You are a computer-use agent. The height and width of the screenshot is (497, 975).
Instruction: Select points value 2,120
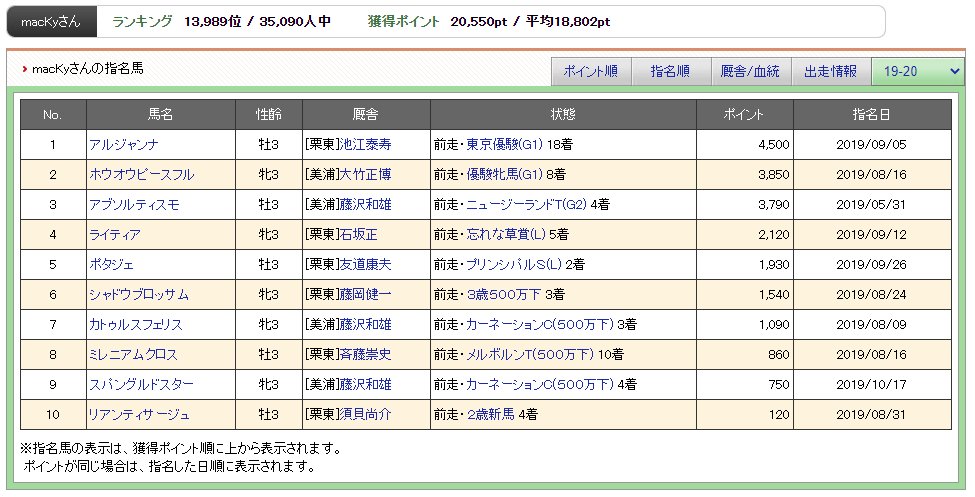tap(774, 235)
